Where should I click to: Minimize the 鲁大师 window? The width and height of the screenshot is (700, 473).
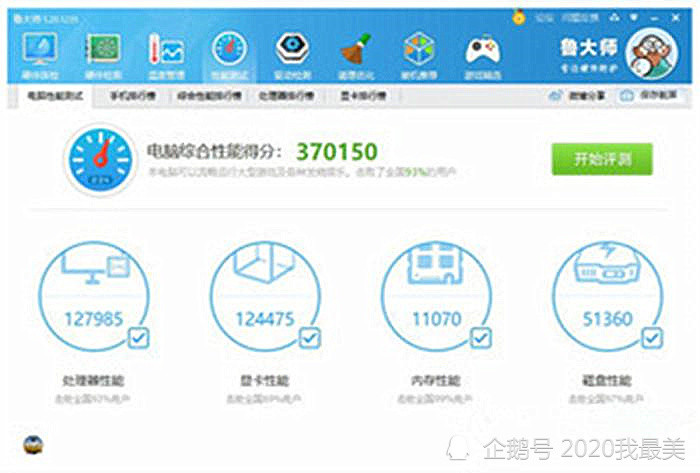[x=654, y=18]
